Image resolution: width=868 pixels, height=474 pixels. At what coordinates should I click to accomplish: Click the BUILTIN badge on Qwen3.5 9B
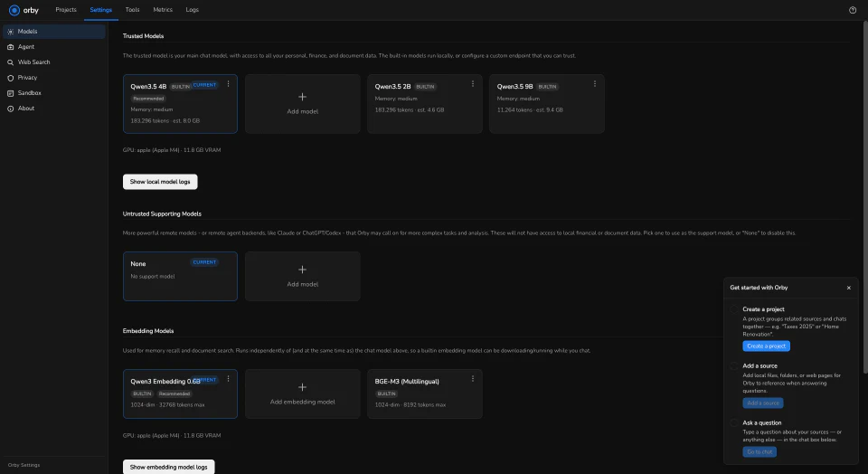point(547,86)
